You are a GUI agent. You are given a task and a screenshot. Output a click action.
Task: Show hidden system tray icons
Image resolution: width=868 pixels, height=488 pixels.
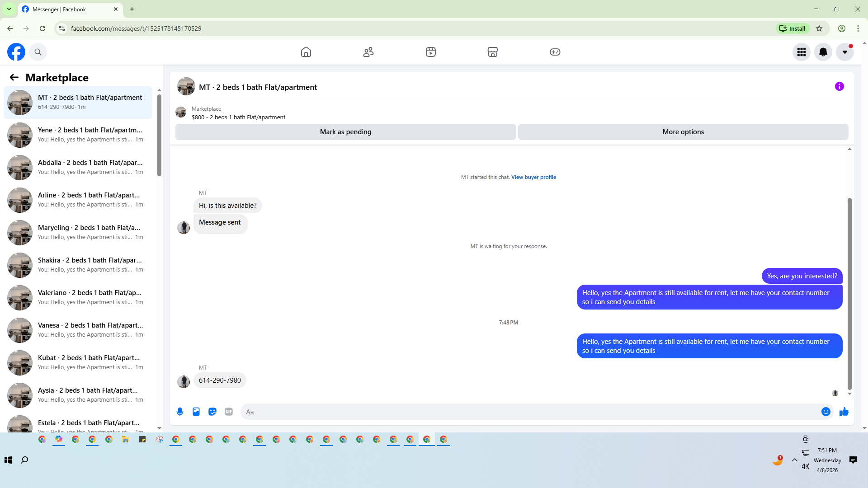point(794,460)
